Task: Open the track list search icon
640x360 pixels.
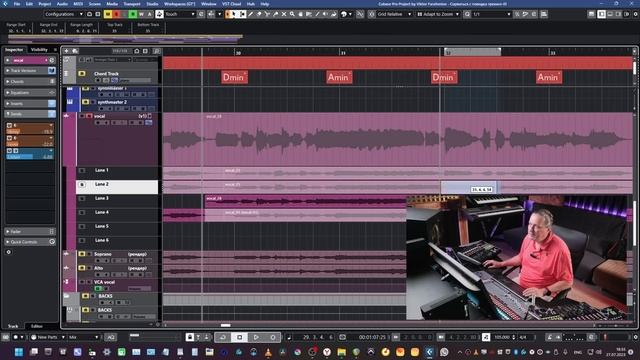Action: coord(156,51)
